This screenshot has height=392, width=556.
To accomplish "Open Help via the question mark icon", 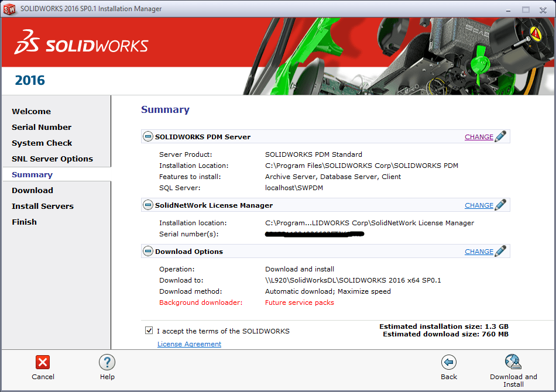I will click(107, 362).
